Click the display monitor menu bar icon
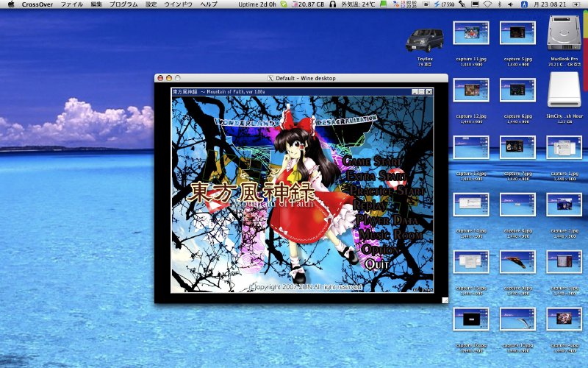The width and height of the screenshot is (588, 368). coord(475,4)
